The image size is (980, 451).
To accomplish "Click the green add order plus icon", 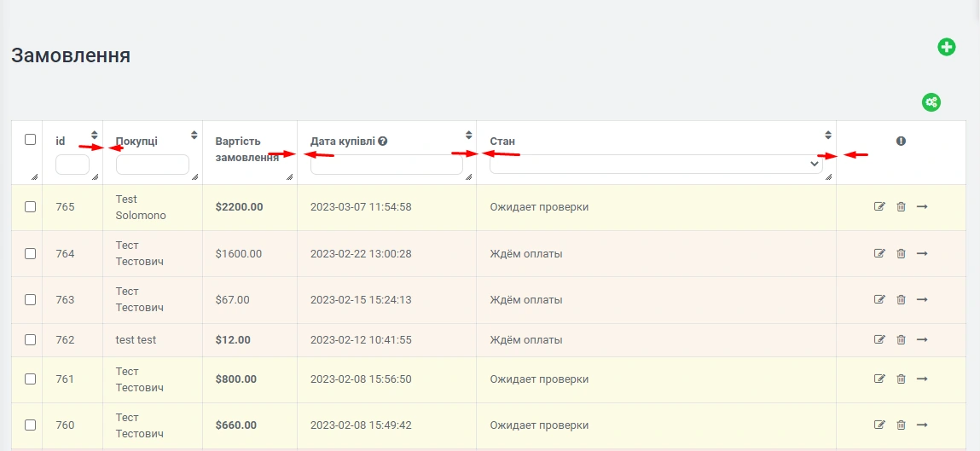I will click(947, 47).
